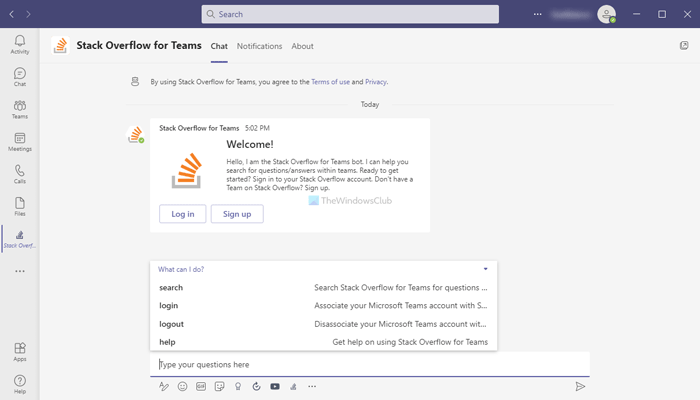Image resolution: width=700 pixels, height=400 pixels.
Task: Click the bot avatar beside the message
Action: pyautogui.click(x=135, y=134)
